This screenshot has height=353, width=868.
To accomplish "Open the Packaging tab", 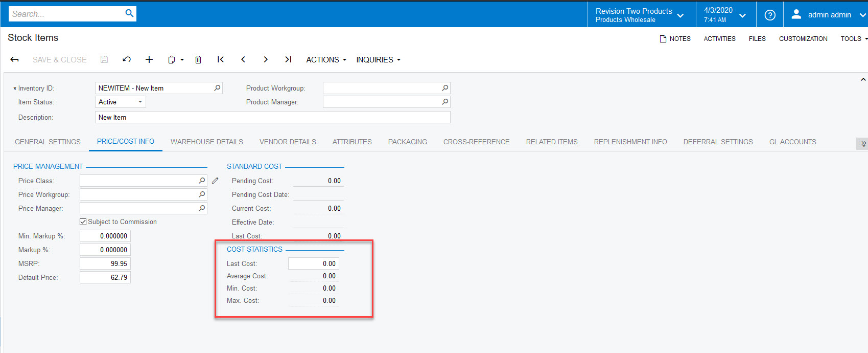I will pyautogui.click(x=407, y=142).
